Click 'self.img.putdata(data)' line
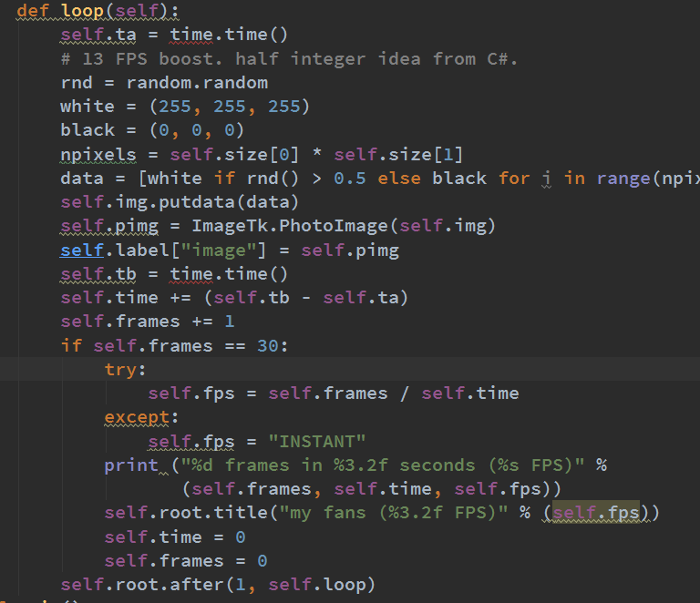 click(180, 202)
